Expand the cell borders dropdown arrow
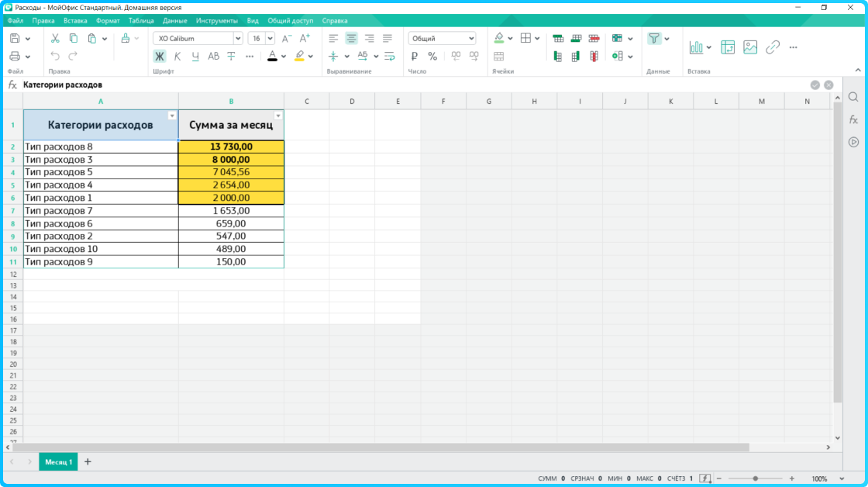868x487 pixels. click(538, 39)
